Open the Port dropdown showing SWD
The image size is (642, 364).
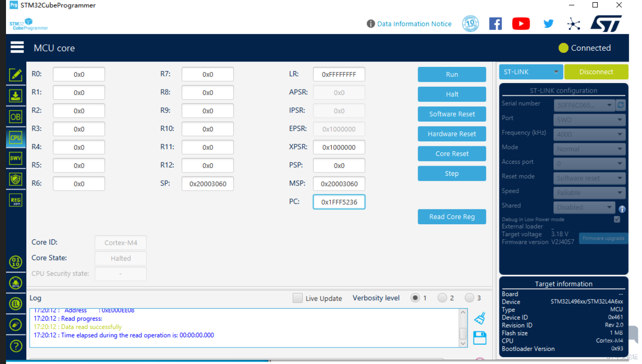coord(590,120)
